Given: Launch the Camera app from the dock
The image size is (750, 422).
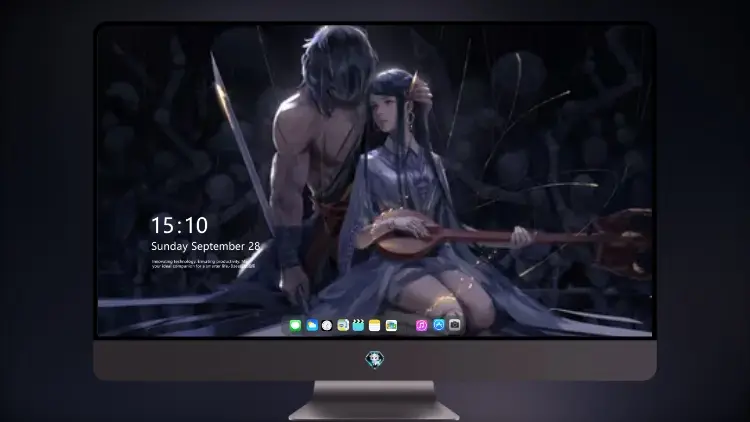Looking at the screenshot, I should click(x=454, y=325).
